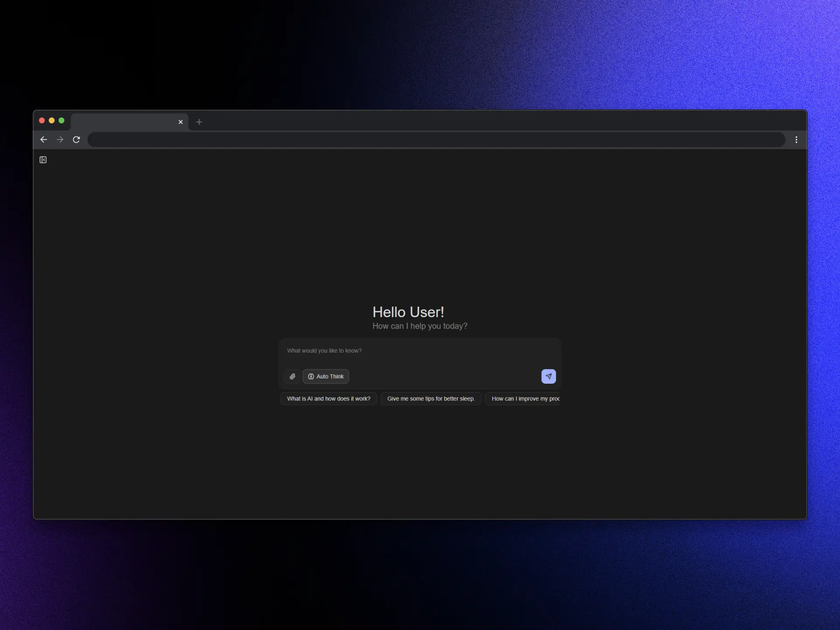
Task: Reload the page with the refresh icon
Action: (x=76, y=140)
